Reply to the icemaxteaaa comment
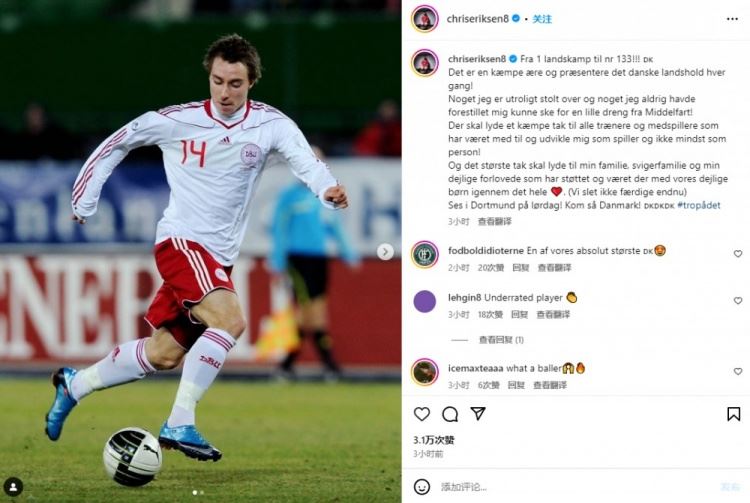Viewport: 750px width, 503px height. coord(516,385)
